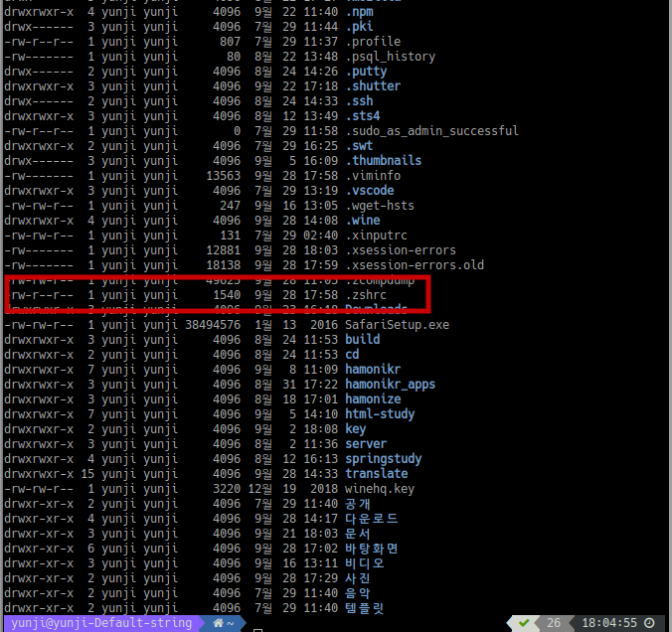Viewport: 672px width, 632px height.
Task: Click the .vscode directory name
Action: click(x=370, y=190)
